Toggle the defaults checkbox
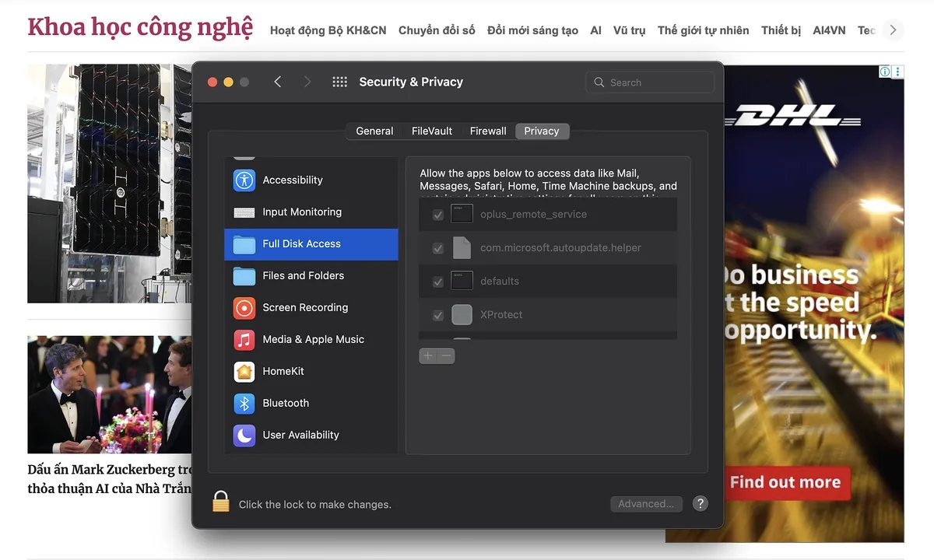Screen dimensions: 934x560 [438, 282]
